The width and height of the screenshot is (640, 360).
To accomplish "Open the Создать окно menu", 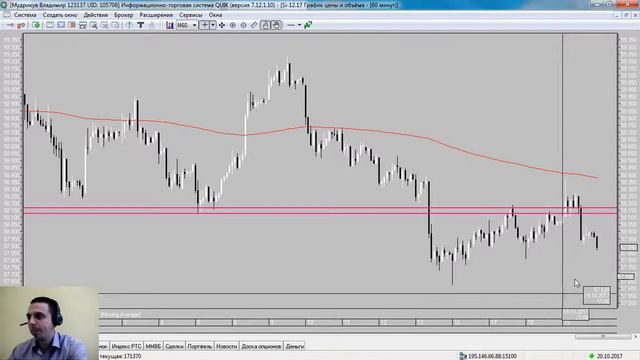I will pyautogui.click(x=60, y=15).
